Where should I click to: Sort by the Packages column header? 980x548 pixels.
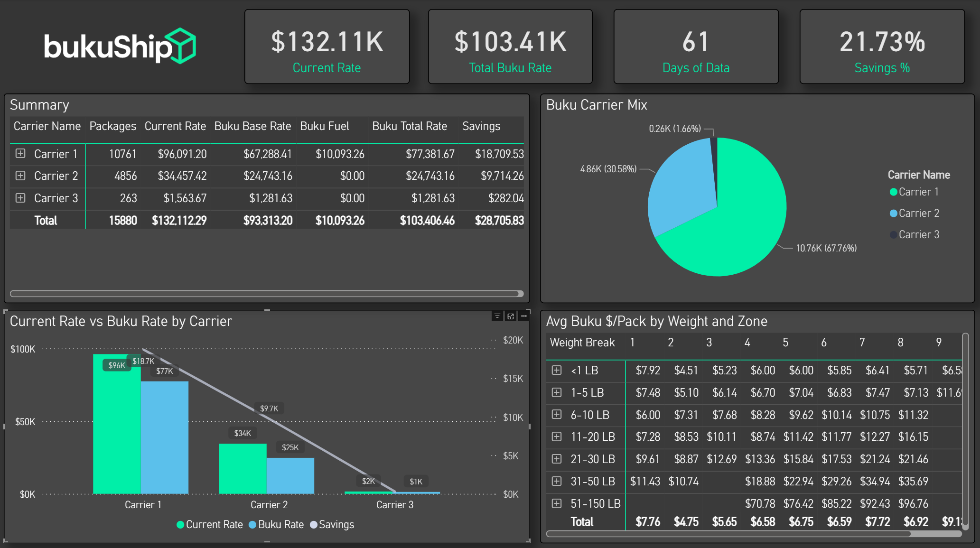pyautogui.click(x=112, y=126)
